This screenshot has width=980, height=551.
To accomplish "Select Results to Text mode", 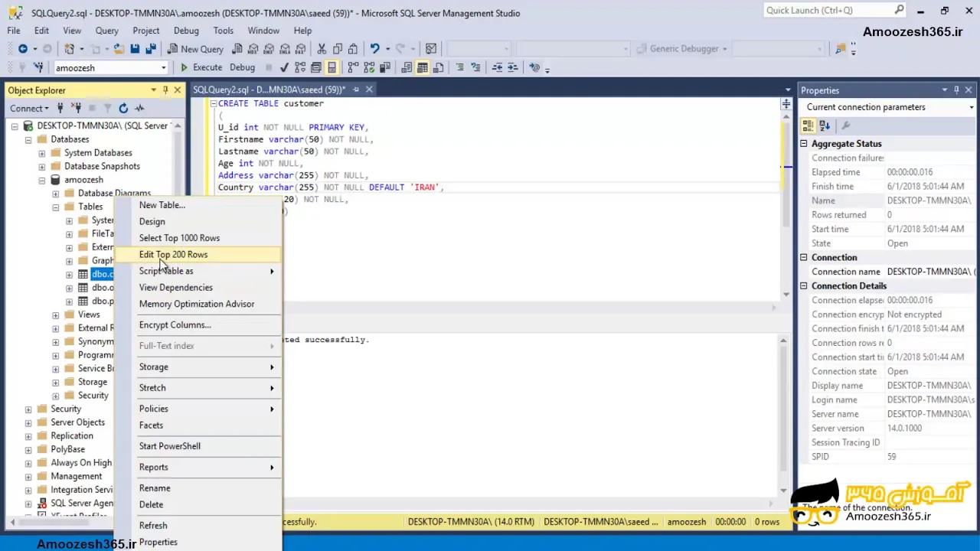I will (406, 67).
